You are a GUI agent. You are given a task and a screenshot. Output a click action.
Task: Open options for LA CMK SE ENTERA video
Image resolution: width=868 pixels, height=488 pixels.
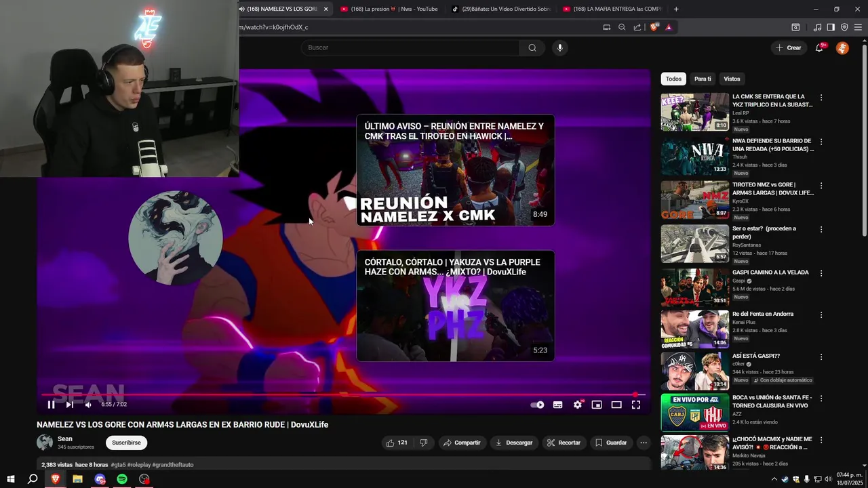[x=821, y=98]
